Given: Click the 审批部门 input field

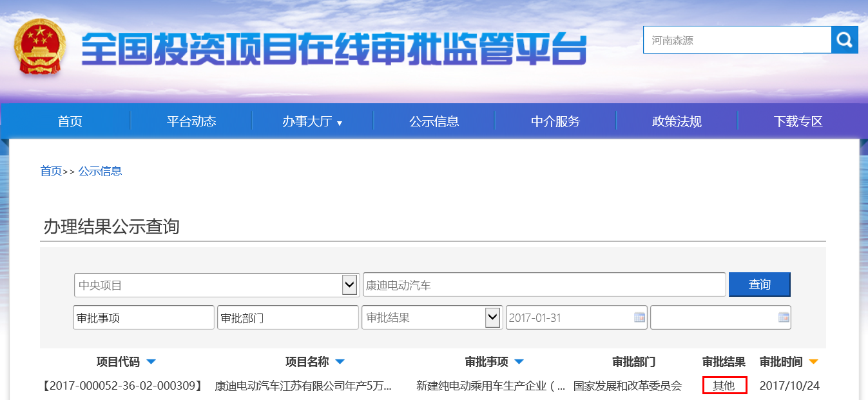Looking at the screenshot, I should 287,317.
